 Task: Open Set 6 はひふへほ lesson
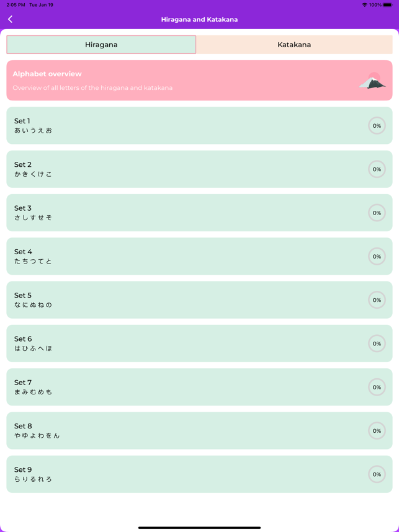pos(199,344)
